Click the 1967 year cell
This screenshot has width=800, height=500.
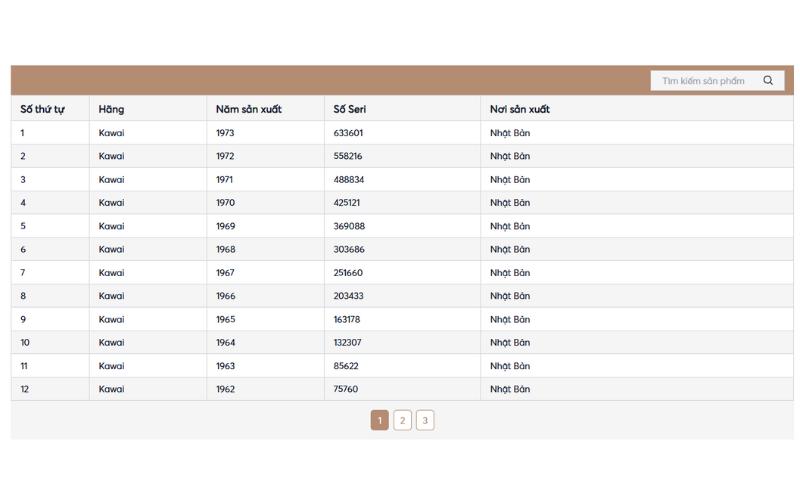[225, 273]
